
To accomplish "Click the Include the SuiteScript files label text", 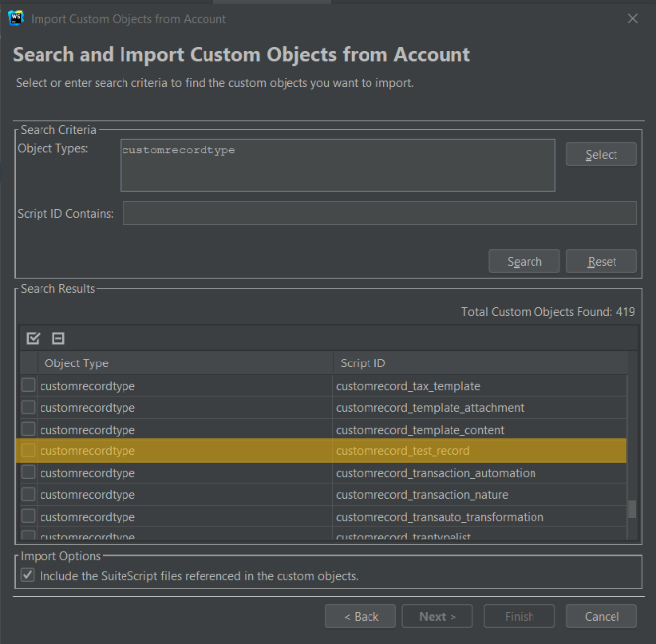I will pos(200,576).
